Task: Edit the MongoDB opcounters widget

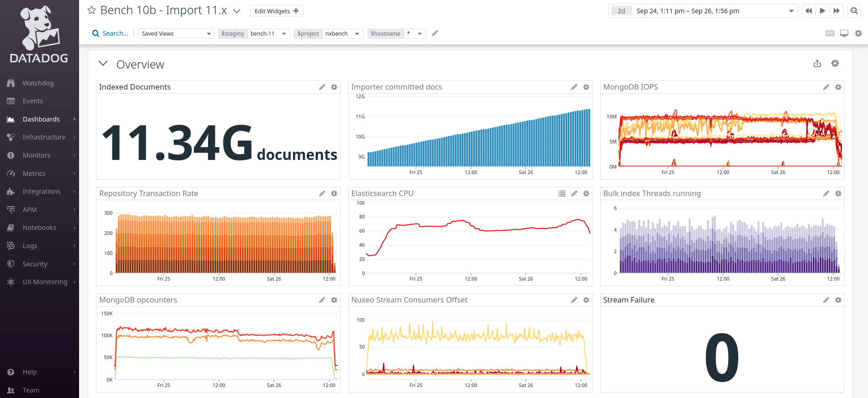Action: coord(322,300)
